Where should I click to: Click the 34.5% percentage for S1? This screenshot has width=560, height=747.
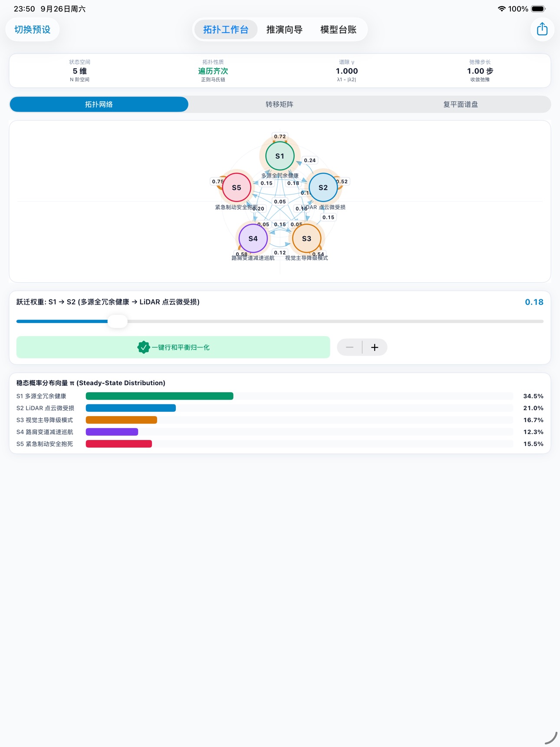coord(534,396)
